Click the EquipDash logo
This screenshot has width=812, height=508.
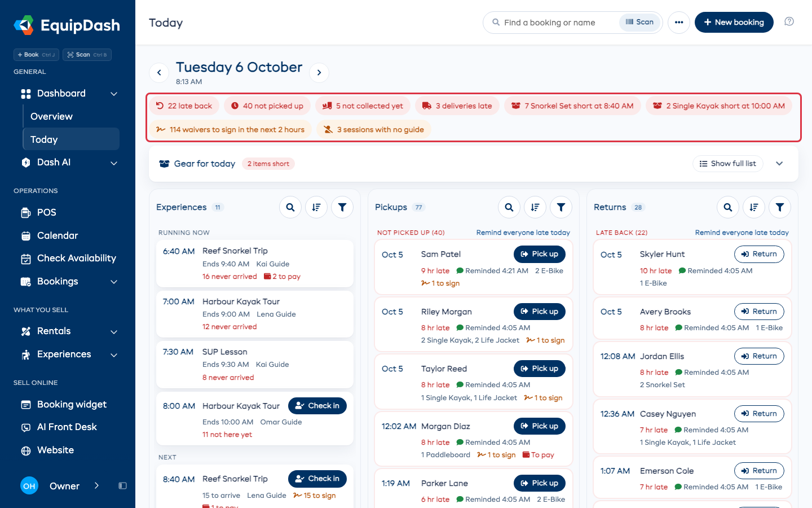67,25
